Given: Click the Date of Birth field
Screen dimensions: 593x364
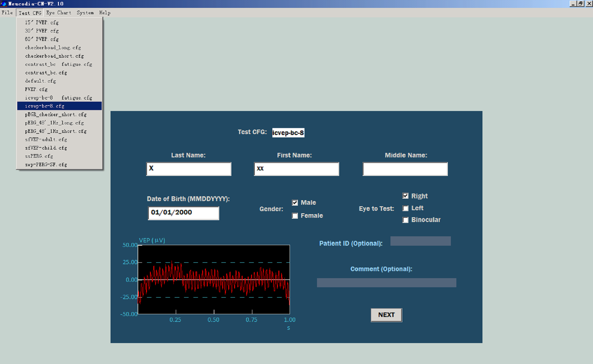Looking at the screenshot, I should 183,213.
